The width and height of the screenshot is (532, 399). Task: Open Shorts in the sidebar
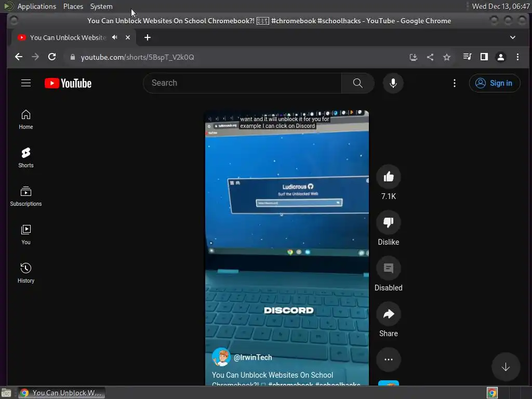[x=26, y=158]
